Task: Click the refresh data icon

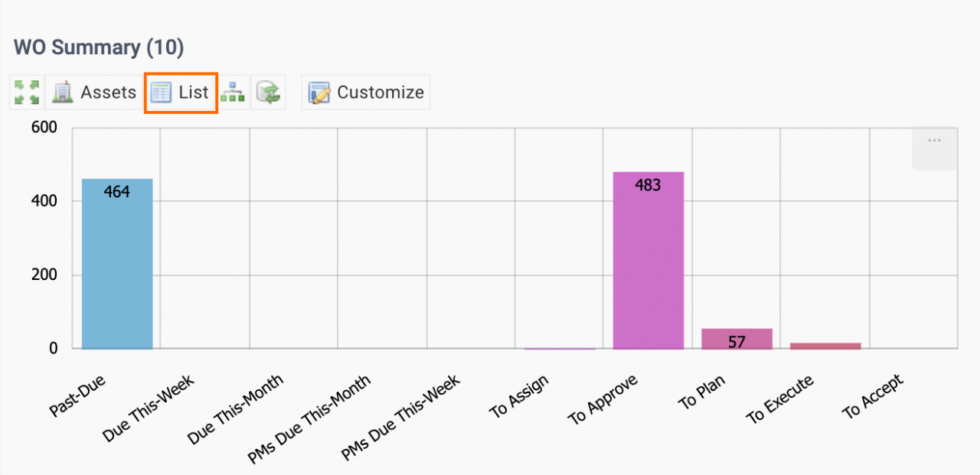Action: pyautogui.click(x=269, y=93)
